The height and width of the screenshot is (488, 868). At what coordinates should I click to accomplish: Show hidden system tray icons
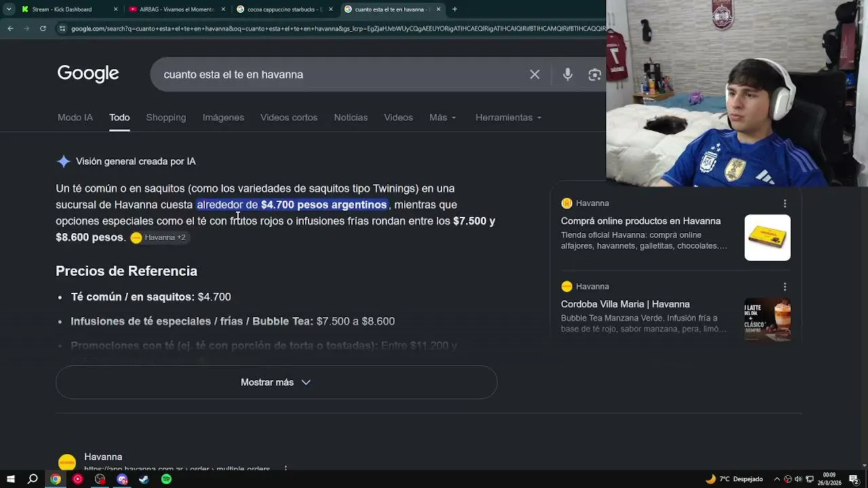tap(777, 479)
